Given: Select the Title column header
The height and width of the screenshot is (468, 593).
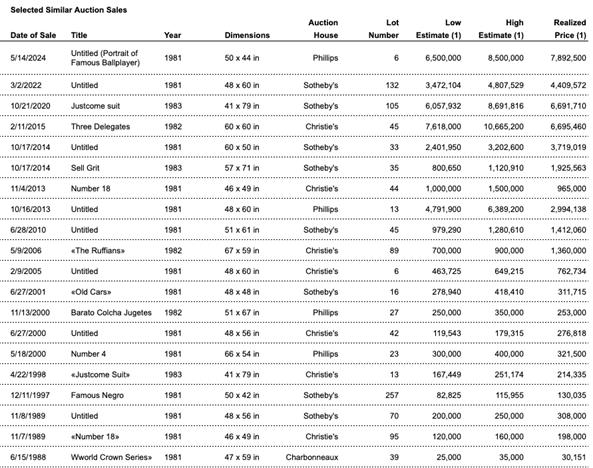Looking at the screenshot, I should 79,35.
